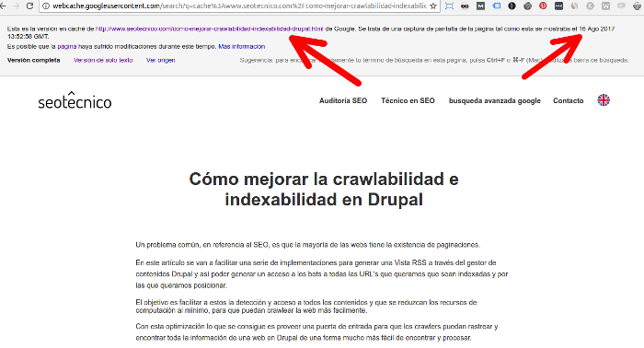The image size is (644, 348).
Task: Click the site info icon in address bar
Action: (x=46, y=6)
